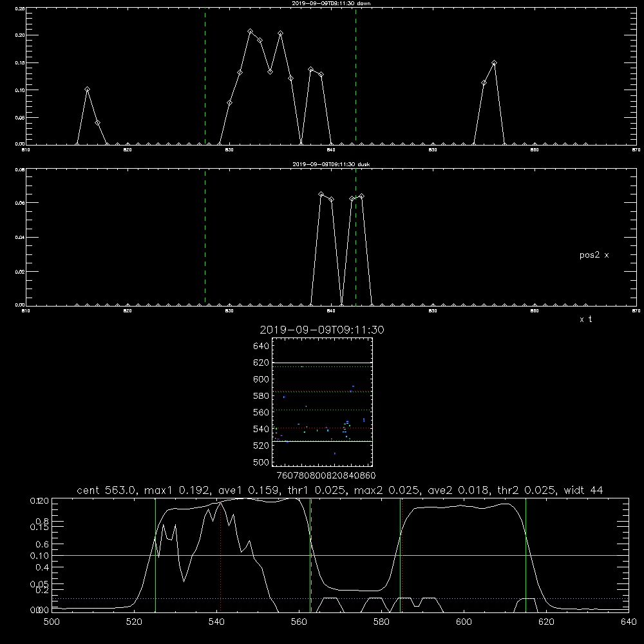Select the 'widt 44' value
This screenshot has height=644, width=644.
pyautogui.click(x=583, y=490)
